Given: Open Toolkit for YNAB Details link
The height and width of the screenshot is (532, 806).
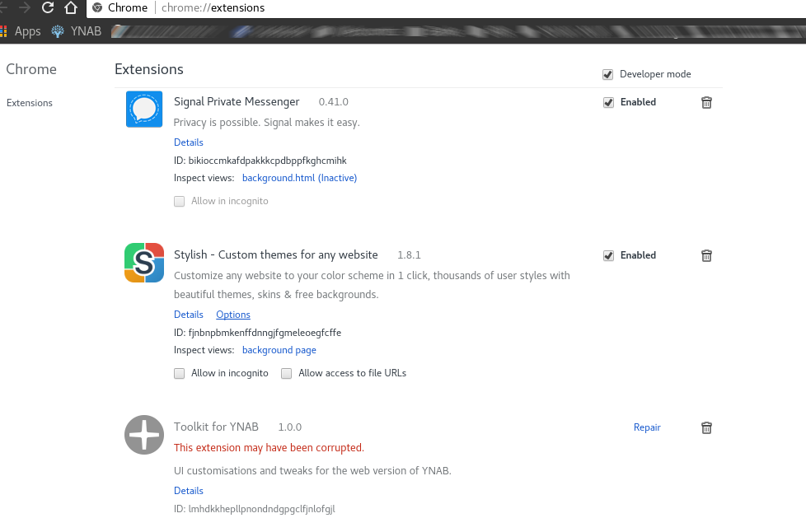Looking at the screenshot, I should click(x=189, y=490).
